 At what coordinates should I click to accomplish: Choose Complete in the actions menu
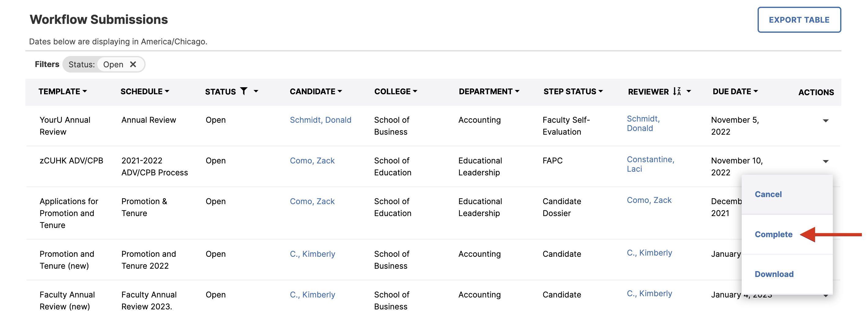point(773,234)
